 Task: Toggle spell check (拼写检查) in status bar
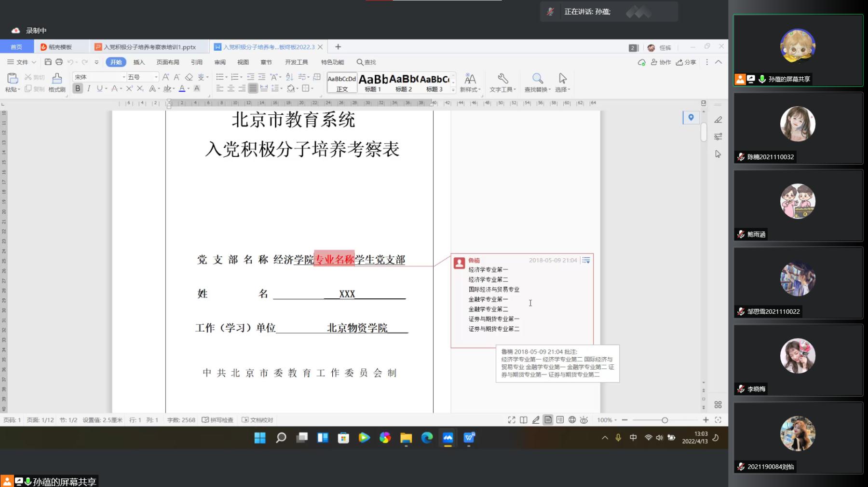pyautogui.click(x=217, y=420)
